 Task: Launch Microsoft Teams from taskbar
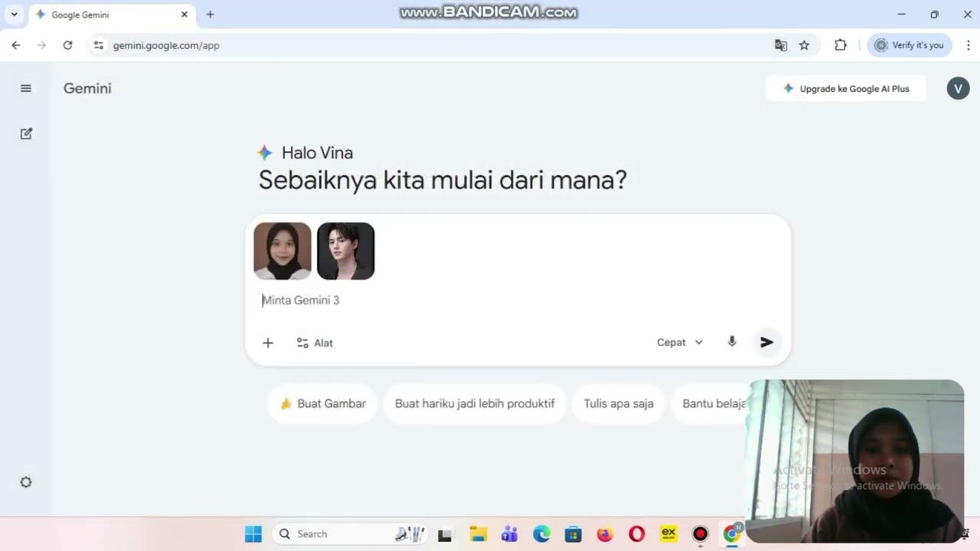pyautogui.click(x=509, y=533)
